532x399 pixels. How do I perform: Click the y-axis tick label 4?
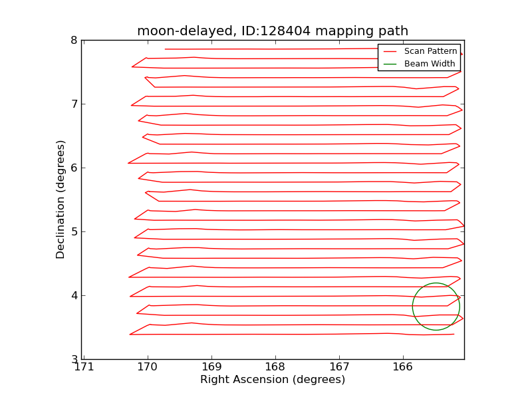(x=74, y=295)
